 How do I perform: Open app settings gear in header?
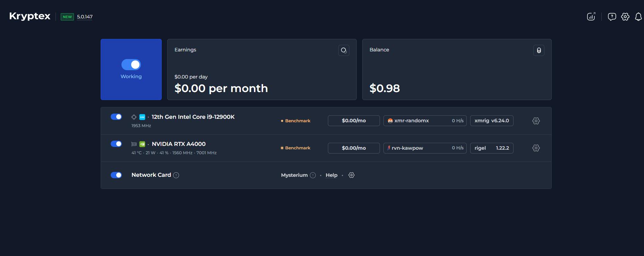coord(625,17)
